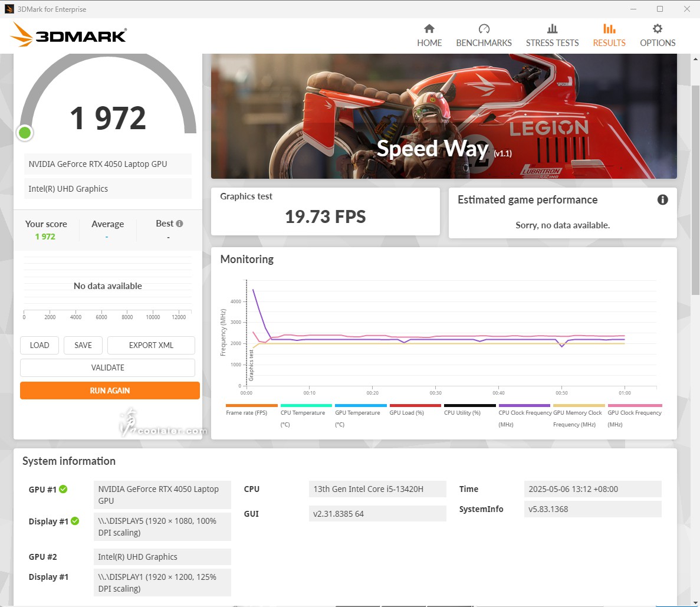Screen dimensions: 700x607
Task: Click the Stress Tests bar icon
Action: tap(552, 29)
